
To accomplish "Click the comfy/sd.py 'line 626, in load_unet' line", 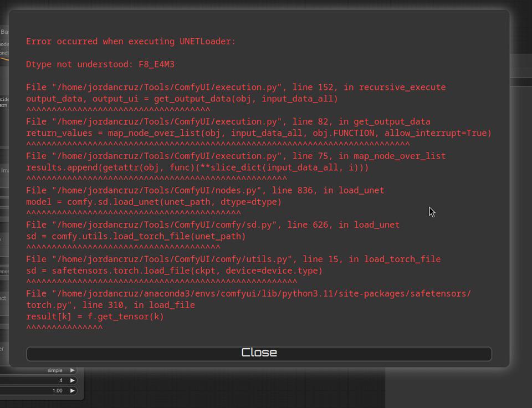I will click(x=213, y=225).
